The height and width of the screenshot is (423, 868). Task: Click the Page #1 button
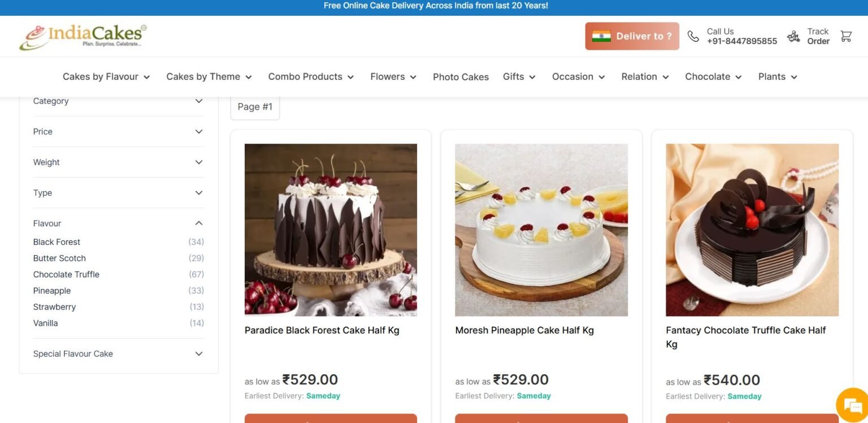[255, 107]
